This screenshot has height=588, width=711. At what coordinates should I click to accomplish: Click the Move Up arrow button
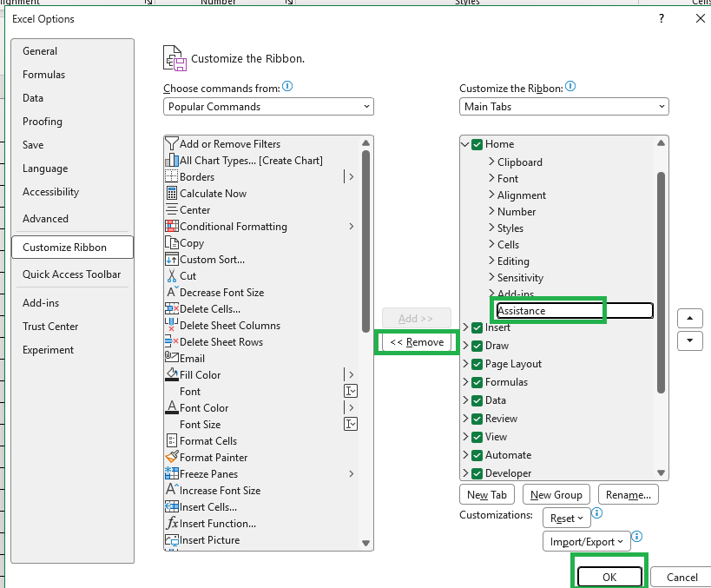[x=689, y=319]
